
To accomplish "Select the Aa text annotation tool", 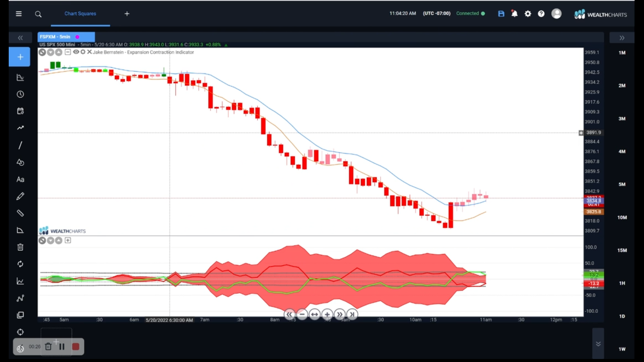I will 20,179.
